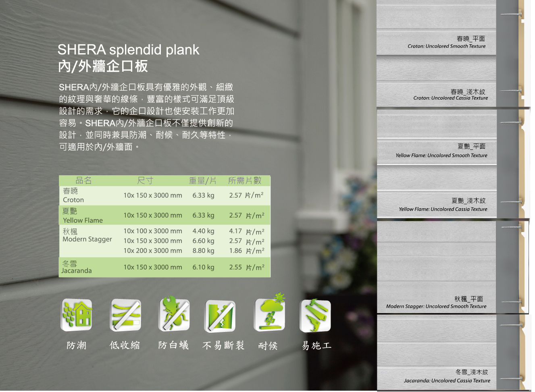Click the 1.86 片/m² value
This screenshot has height=392, width=535.
(x=247, y=251)
